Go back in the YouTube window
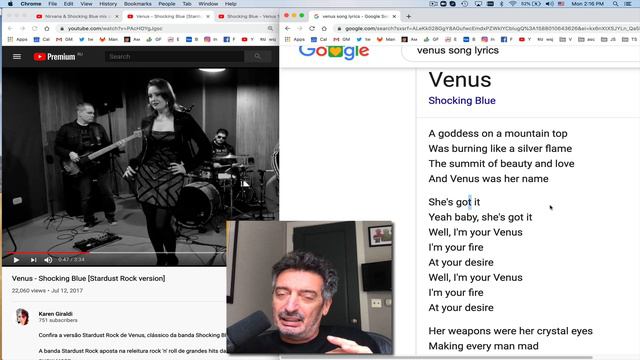Image resolution: width=640 pixels, height=360 pixels. 10,29
